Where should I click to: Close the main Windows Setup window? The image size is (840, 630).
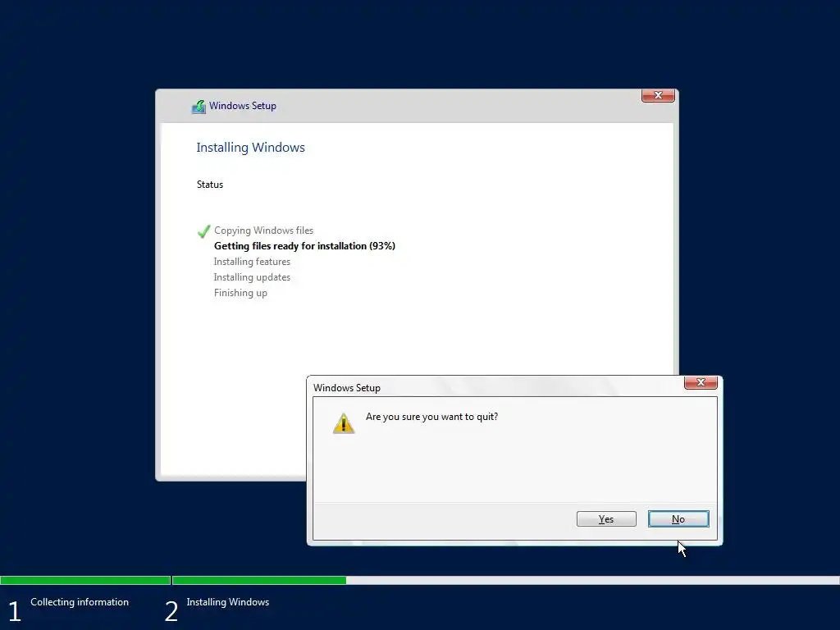(658, 95)
